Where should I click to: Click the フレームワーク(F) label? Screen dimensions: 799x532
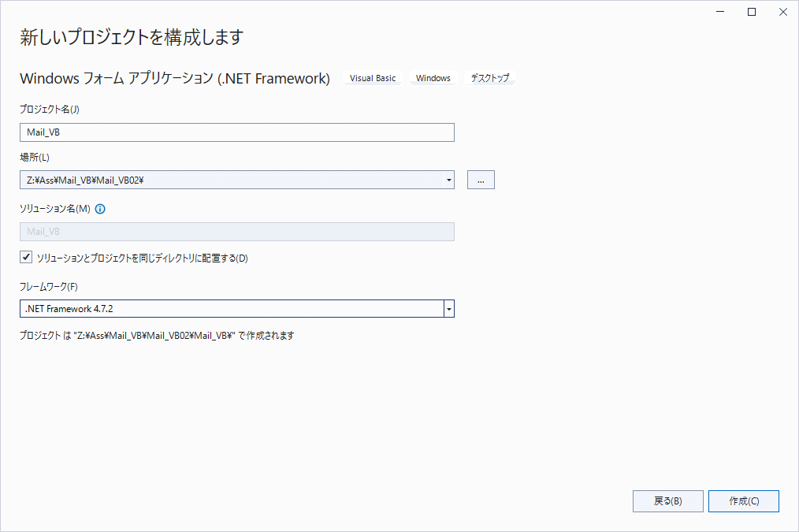(48, 287)
